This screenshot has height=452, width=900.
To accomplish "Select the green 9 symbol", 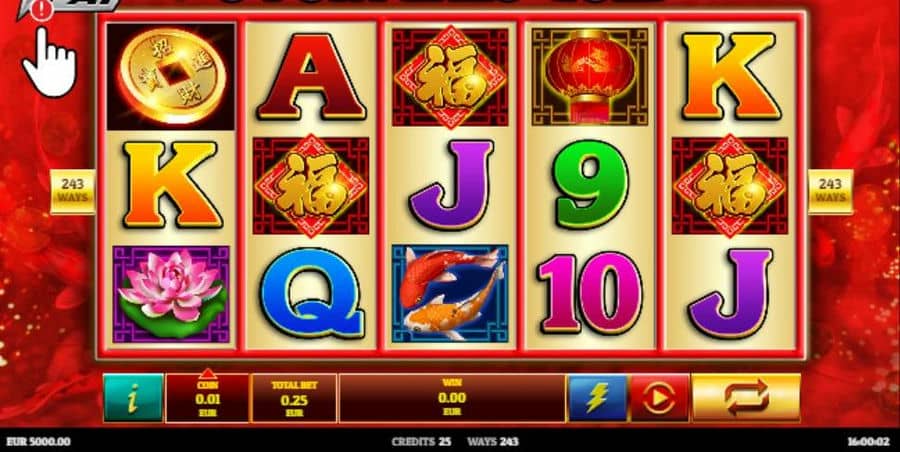I will pyautogui.click(x=591, y=184).
